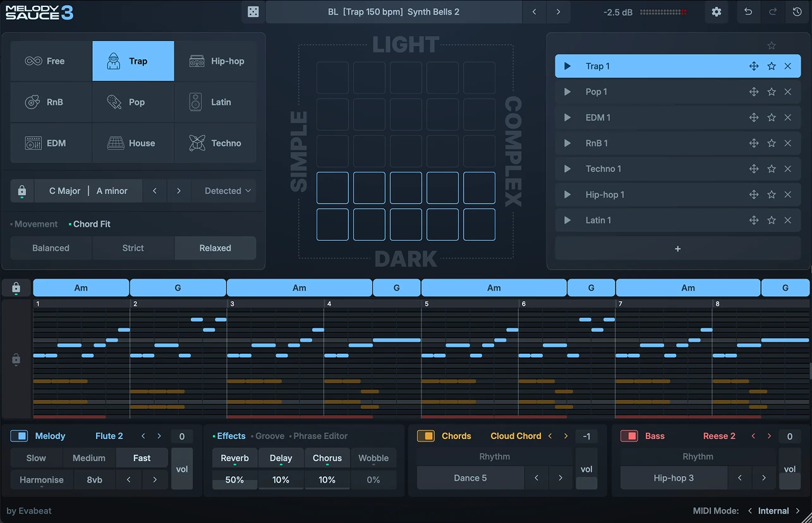Click the Harmonise button
Screen dimensions: 812x523
[41, 479]
